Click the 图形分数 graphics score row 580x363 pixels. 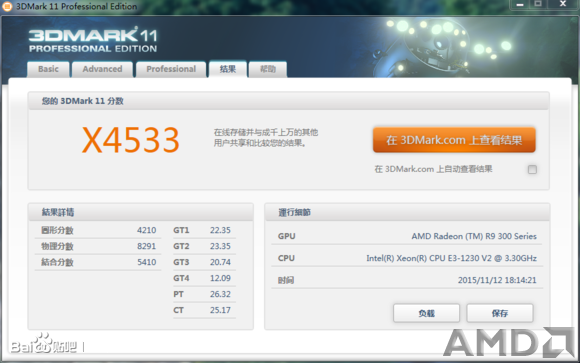pos(98,230)
